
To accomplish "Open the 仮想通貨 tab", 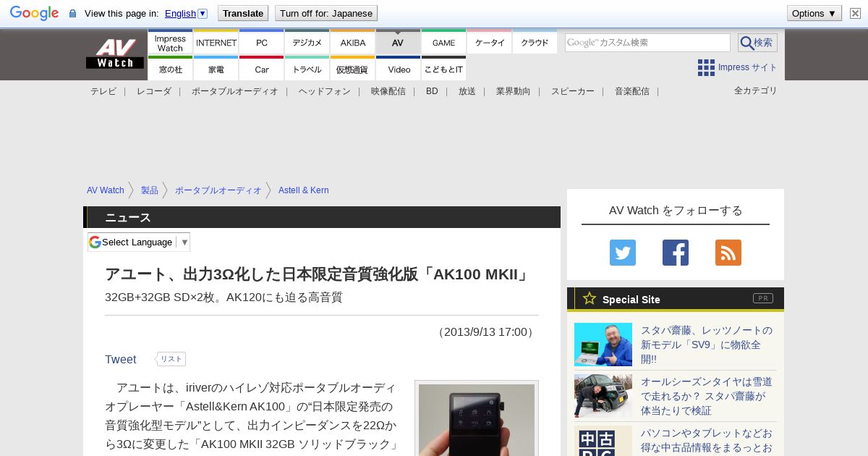I will tap(353, 69).
